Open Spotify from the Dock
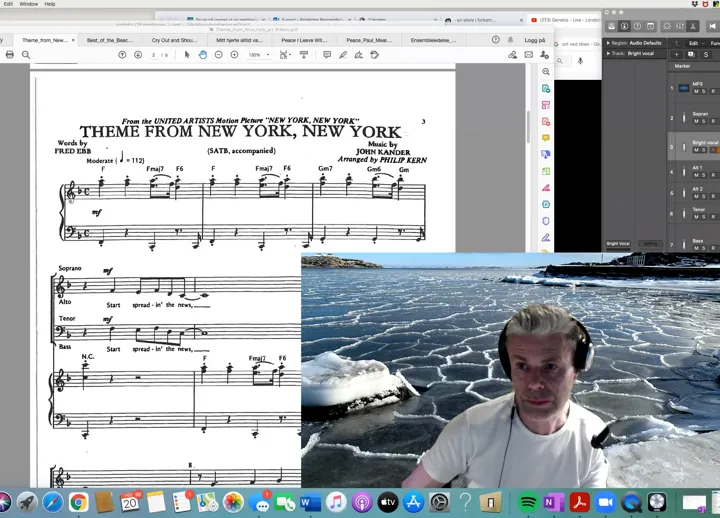 [528, 502]
